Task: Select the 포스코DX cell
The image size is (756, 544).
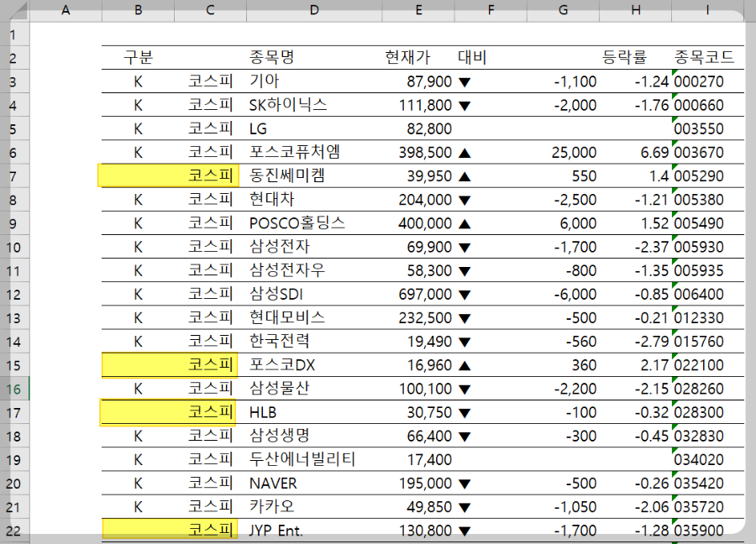Action: pyautogui.click(x=314, y=364)
